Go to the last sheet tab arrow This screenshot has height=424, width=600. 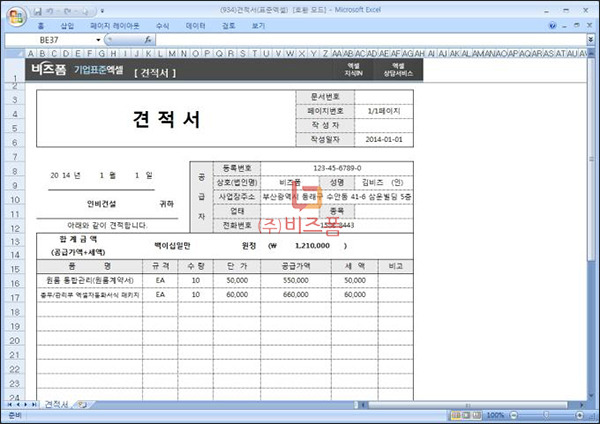click(x=34, y=404)
